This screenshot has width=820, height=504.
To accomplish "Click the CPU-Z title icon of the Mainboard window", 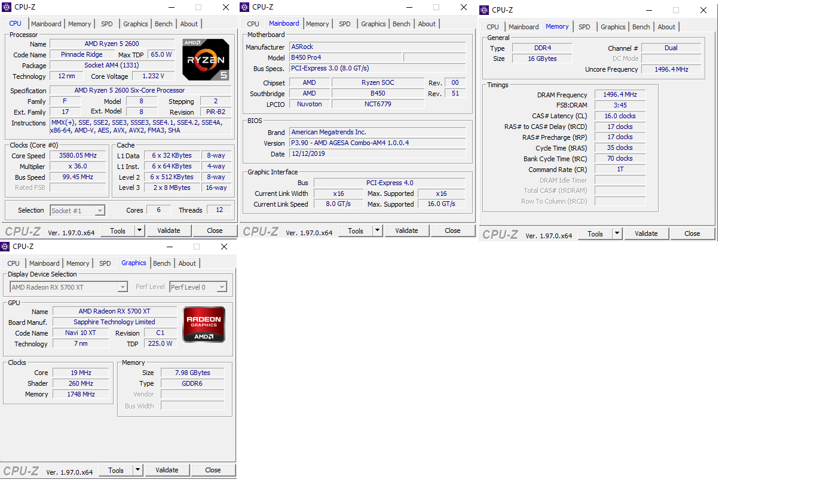I will 245,7.
